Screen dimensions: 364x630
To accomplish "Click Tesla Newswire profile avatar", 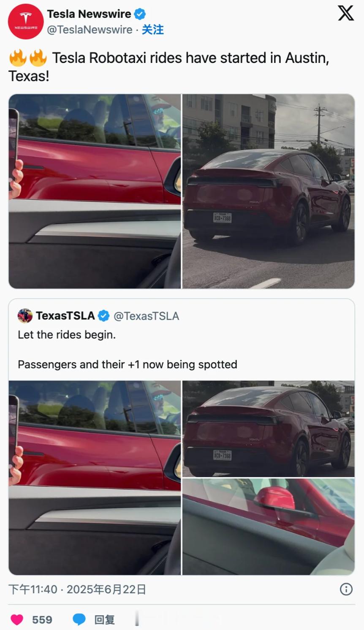I will point(26,22).
